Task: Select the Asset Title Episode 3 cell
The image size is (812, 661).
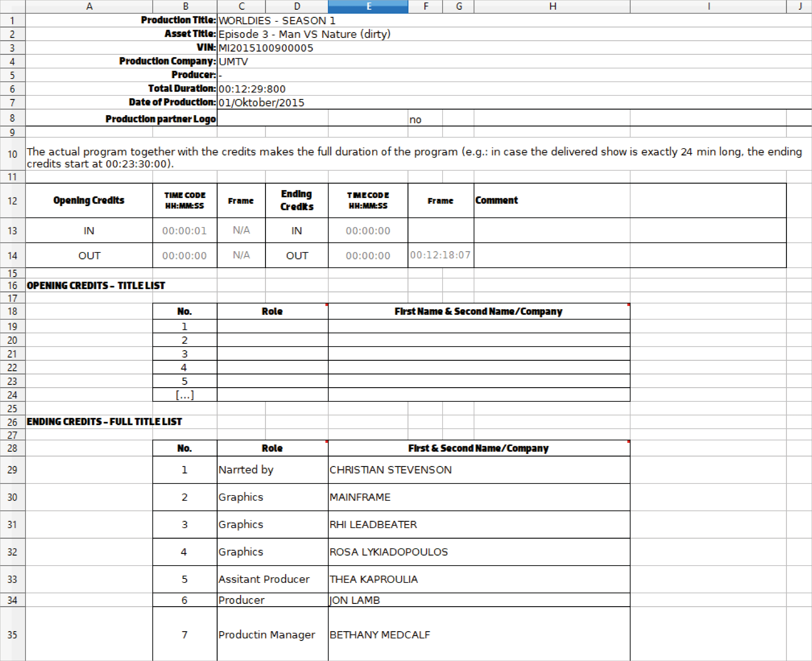Action: (304, 34)
